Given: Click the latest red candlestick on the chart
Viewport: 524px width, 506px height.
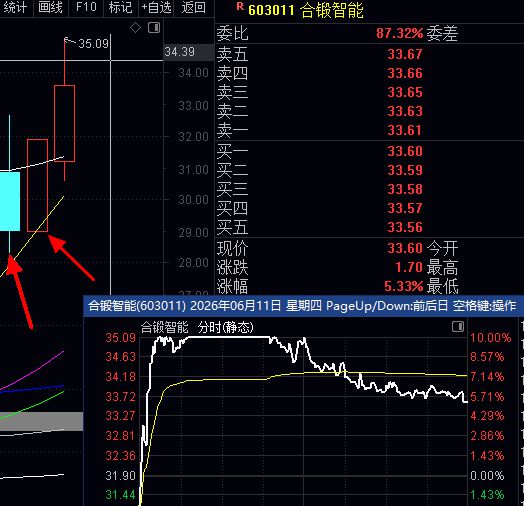Looking at the screenshot, I should coord(64,123).
